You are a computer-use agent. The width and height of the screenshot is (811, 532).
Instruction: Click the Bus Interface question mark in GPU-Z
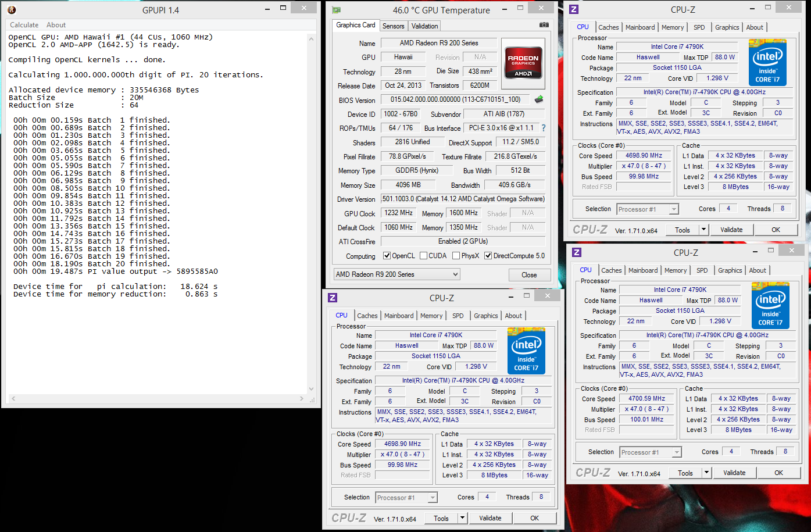pos(544,128)
